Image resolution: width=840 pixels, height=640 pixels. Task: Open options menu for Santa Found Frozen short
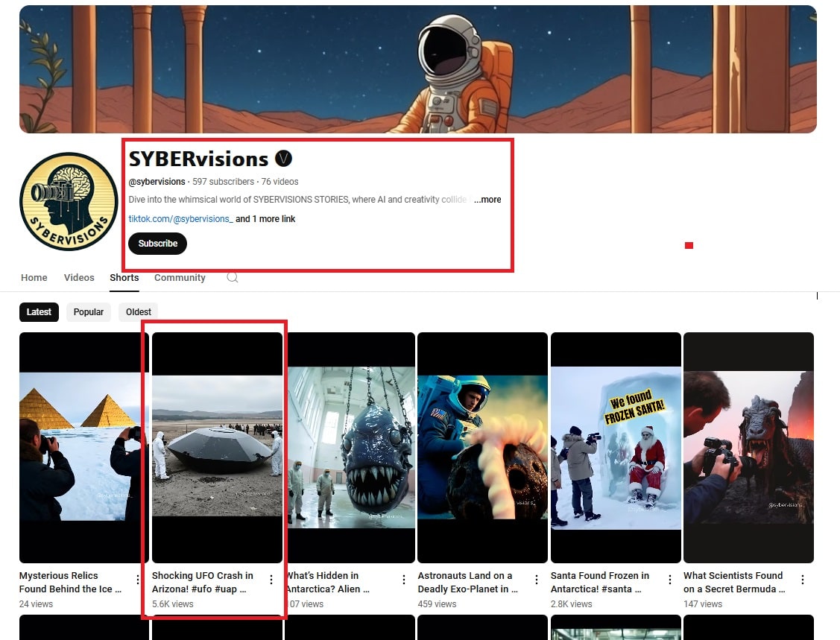point(669,580)
